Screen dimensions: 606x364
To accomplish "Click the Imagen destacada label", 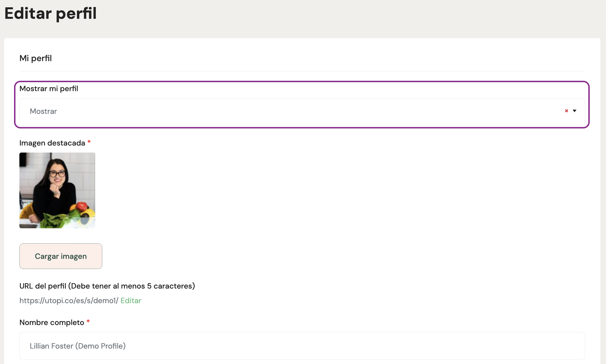I will [x=52, y=143].
